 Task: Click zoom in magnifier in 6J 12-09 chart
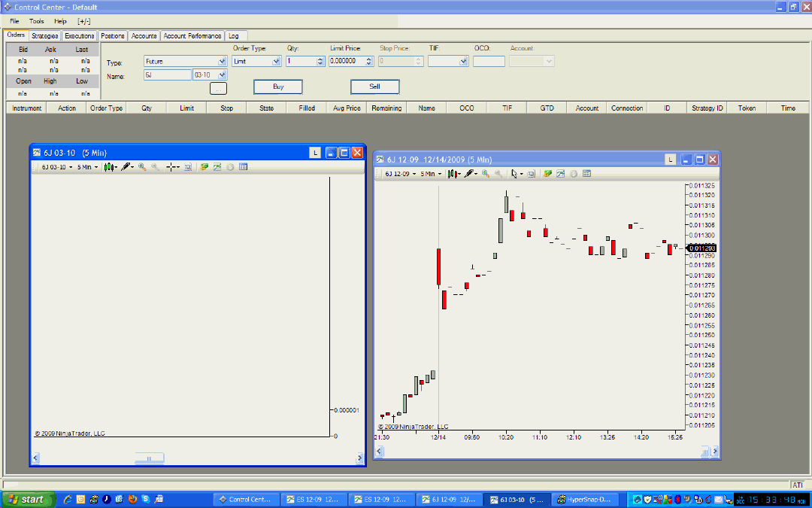[485, 174]
